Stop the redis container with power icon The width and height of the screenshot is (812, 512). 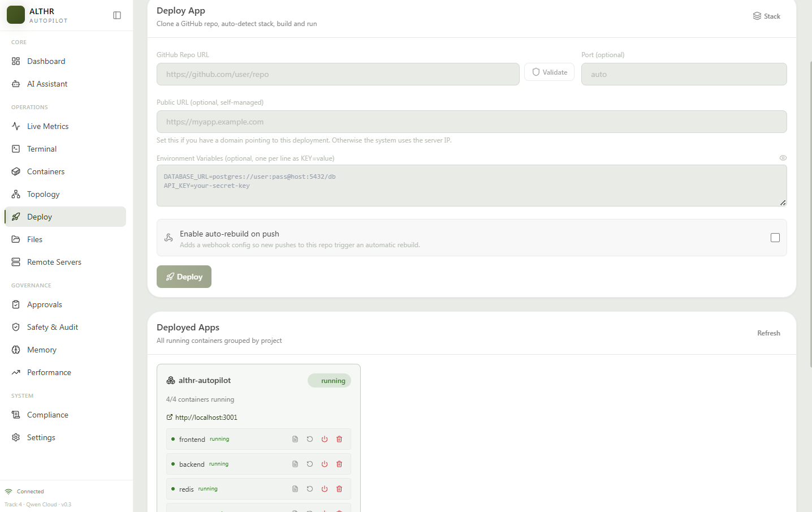[325, 489]
